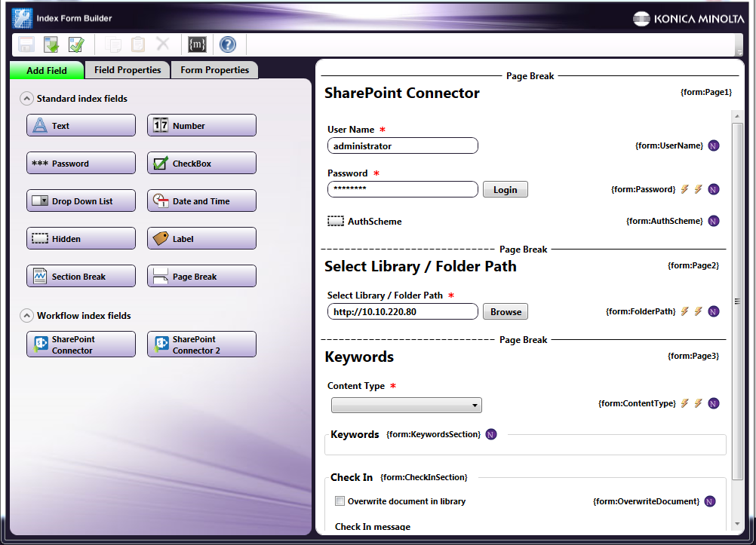756x545 pixels.
Task: Add a Date and Time field
Action: pos(201,201)
